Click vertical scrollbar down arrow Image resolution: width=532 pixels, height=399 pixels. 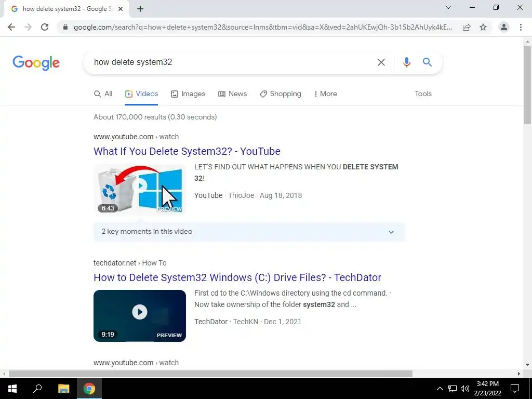pyautogui.click(x=528, y=365)
